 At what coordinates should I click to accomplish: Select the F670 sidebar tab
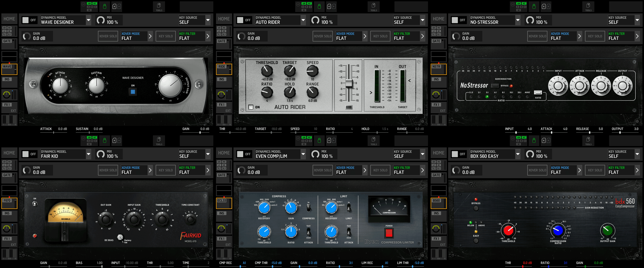click(x=9, y=203)
